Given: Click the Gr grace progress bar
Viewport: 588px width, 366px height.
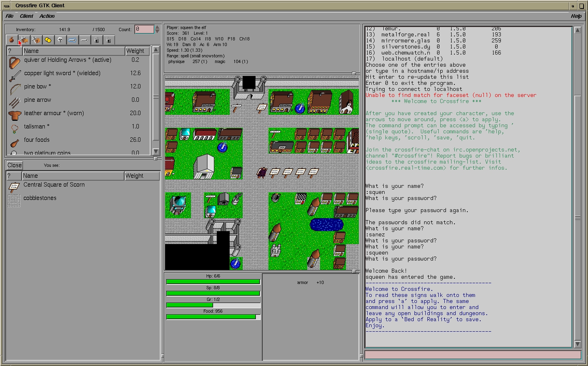Looking at the screenshot, I should click(x=213, y=305).
